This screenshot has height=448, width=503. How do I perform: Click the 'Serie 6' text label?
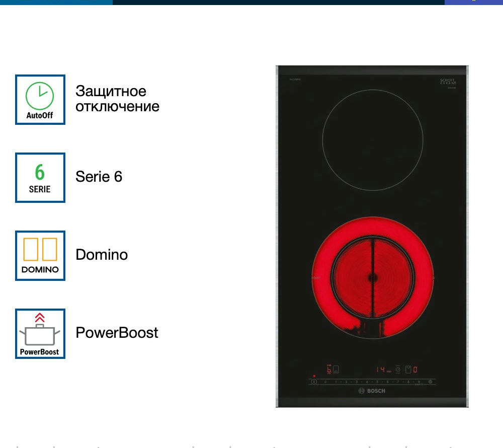99,177
